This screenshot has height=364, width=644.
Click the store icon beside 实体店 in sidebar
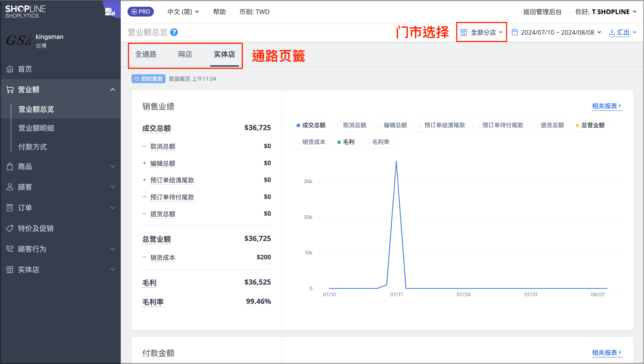coord(10,269)
